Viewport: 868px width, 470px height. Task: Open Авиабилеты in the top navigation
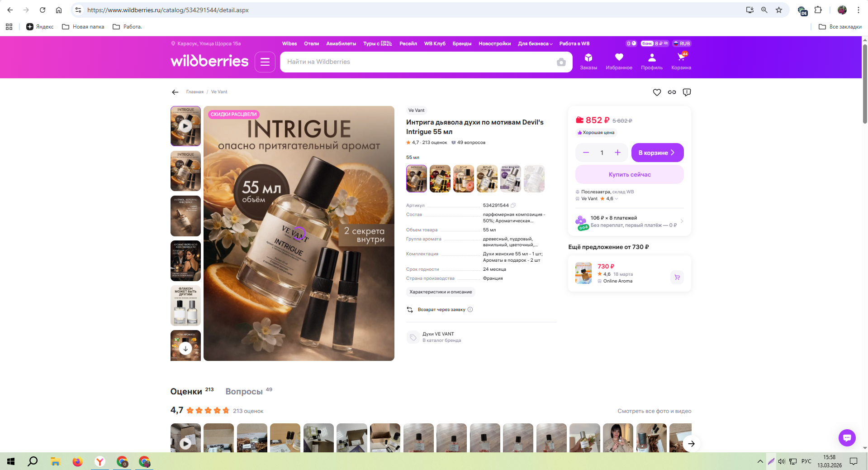[x=341, y=43]
